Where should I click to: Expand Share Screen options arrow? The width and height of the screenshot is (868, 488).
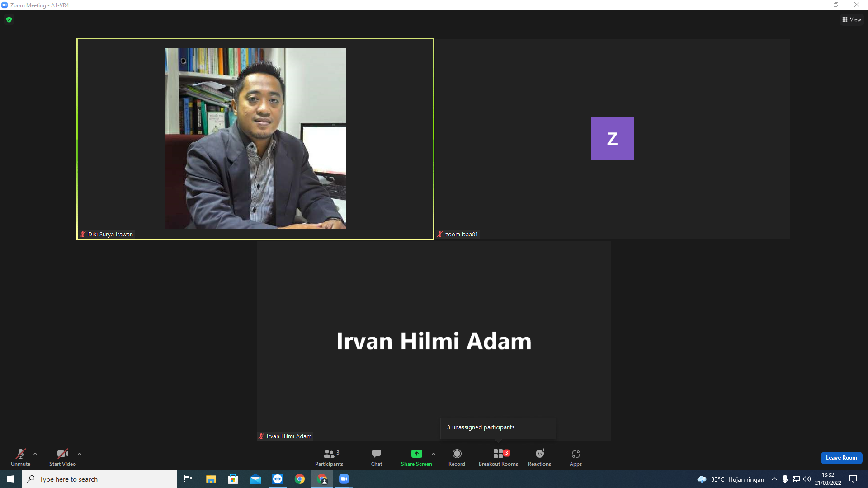[434, 454]
